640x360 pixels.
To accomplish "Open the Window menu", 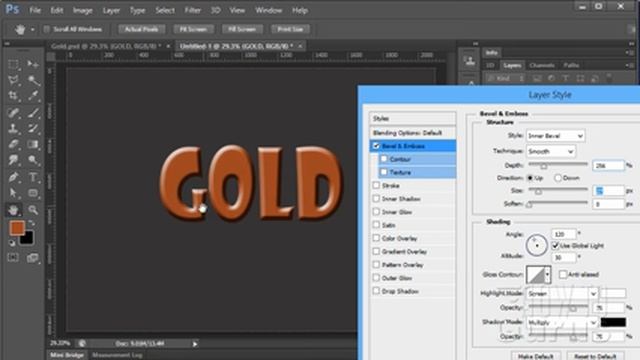I will point(269,10).
